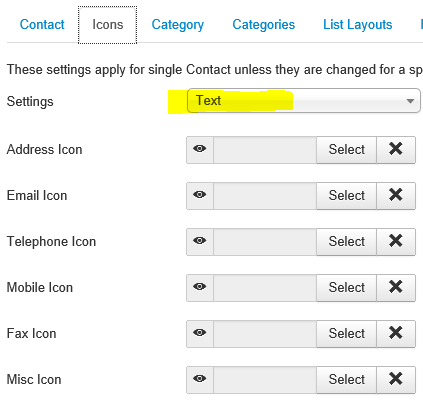Click the Fax Icon eye preview
Image resolution: width=423 pixels, height=405 pixels.
coord(200,333)
